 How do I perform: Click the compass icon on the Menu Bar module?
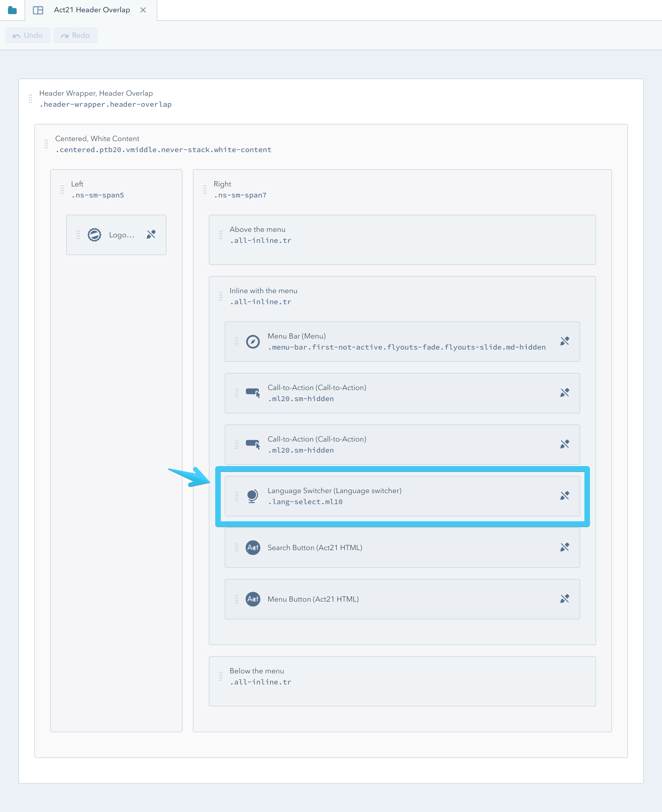[x=253, y=342]
